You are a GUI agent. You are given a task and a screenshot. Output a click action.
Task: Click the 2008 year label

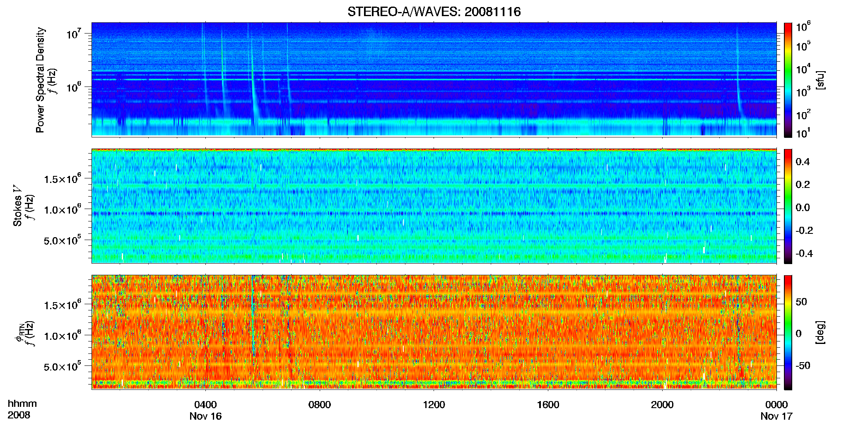tap(19, 415)
